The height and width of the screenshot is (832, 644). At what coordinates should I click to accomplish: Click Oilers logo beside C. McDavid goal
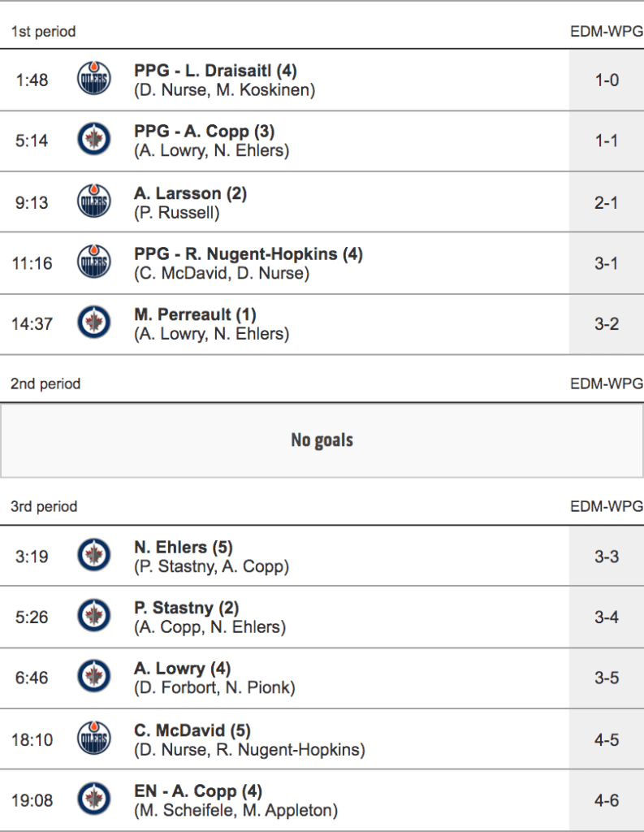pos(93,739)
